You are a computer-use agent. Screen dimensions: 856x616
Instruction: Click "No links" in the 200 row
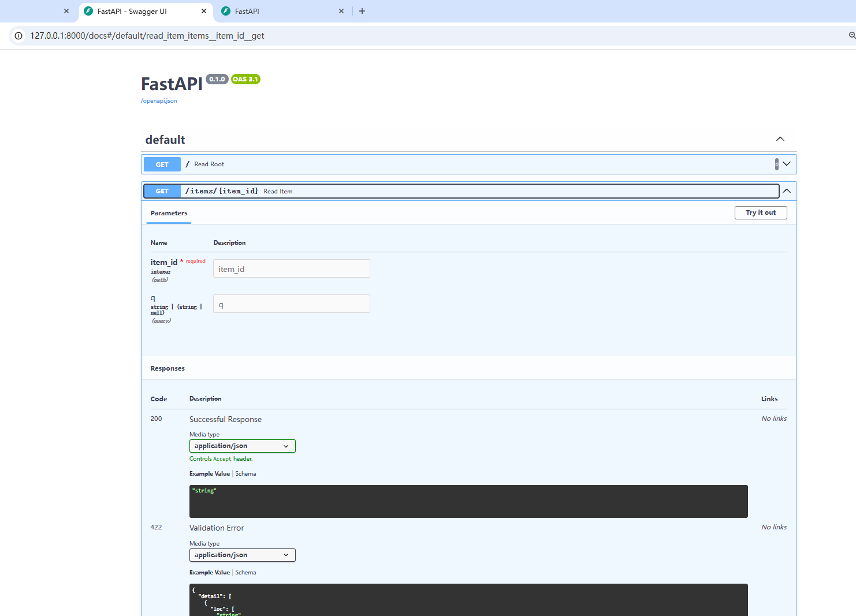click(x=774, y=419)
